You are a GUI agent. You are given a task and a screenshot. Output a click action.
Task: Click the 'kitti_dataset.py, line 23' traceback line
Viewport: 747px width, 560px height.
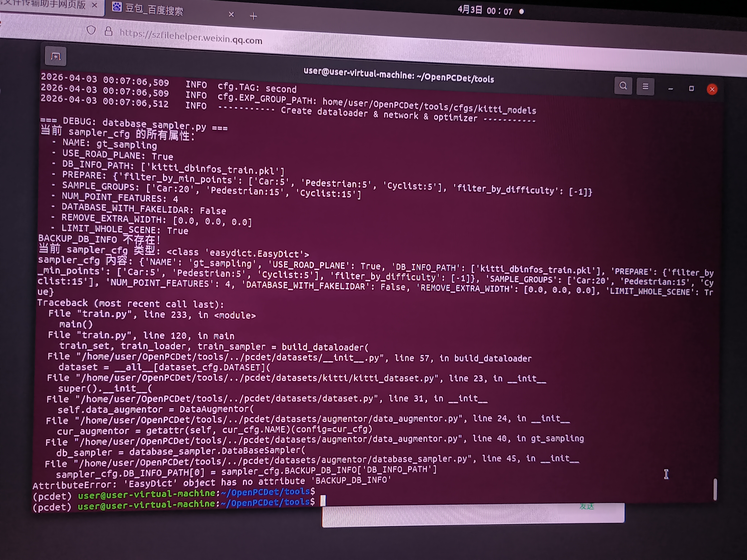[296, 378]
